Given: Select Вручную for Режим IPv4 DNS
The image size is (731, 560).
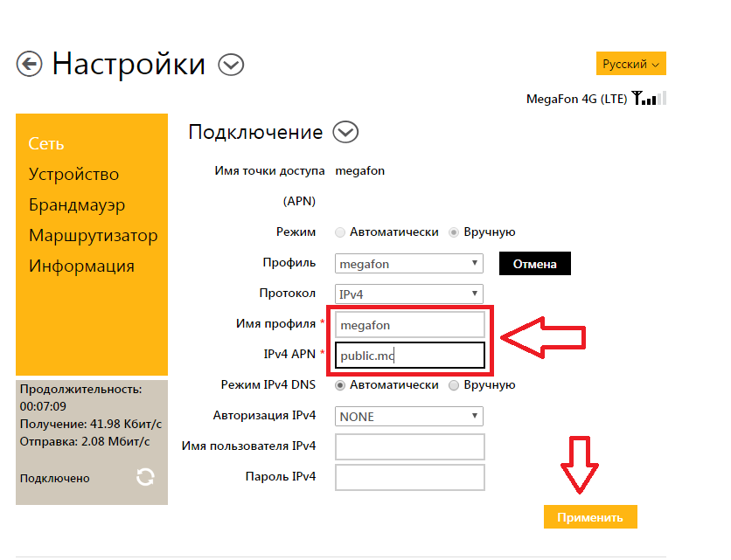Looking at the screenshot, I should [x=454, y=385].
